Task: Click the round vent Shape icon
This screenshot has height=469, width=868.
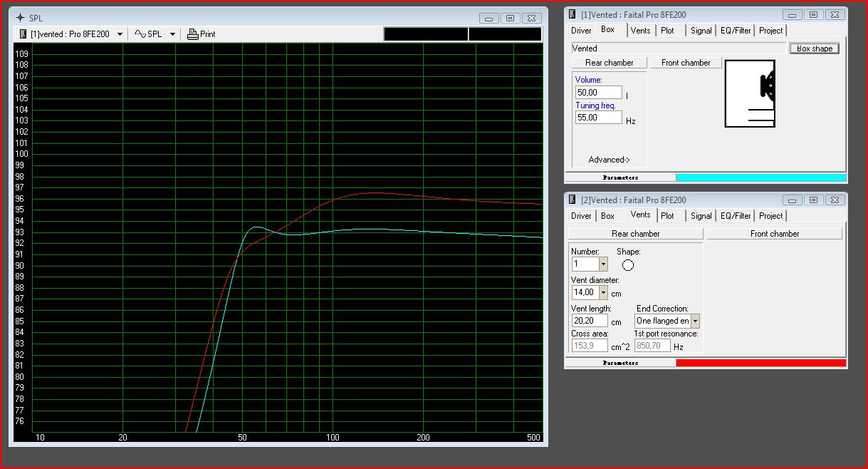Action: point(627,265)
